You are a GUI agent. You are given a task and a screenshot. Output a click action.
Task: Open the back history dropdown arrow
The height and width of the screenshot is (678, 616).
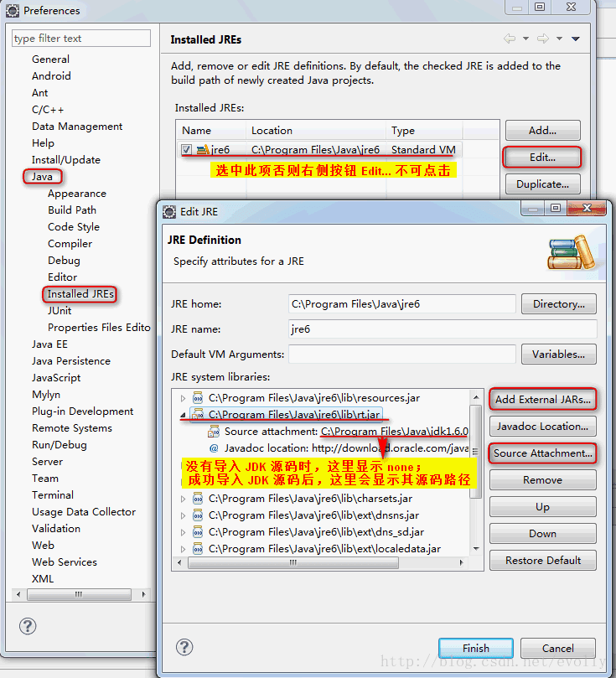(525, 39)
